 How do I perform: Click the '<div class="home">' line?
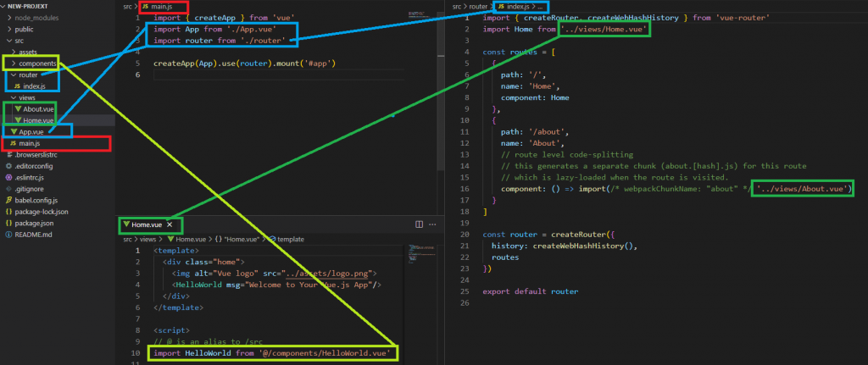203,262
